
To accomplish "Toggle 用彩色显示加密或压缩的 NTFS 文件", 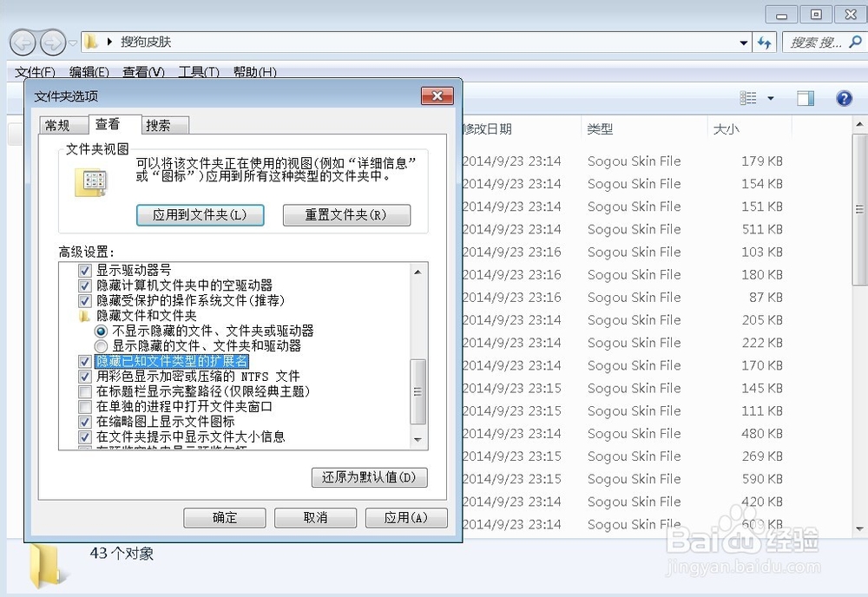I will coord(85,377).
